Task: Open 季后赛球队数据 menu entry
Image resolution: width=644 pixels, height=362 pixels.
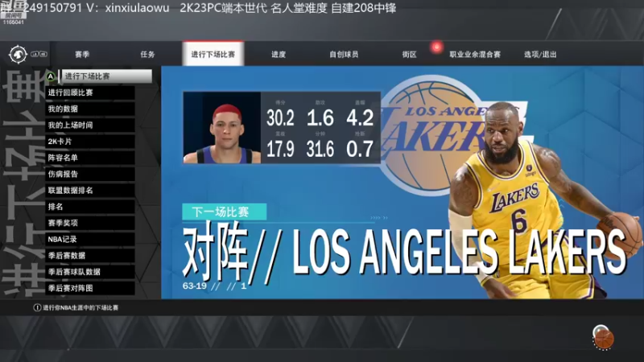Action: 90,272
